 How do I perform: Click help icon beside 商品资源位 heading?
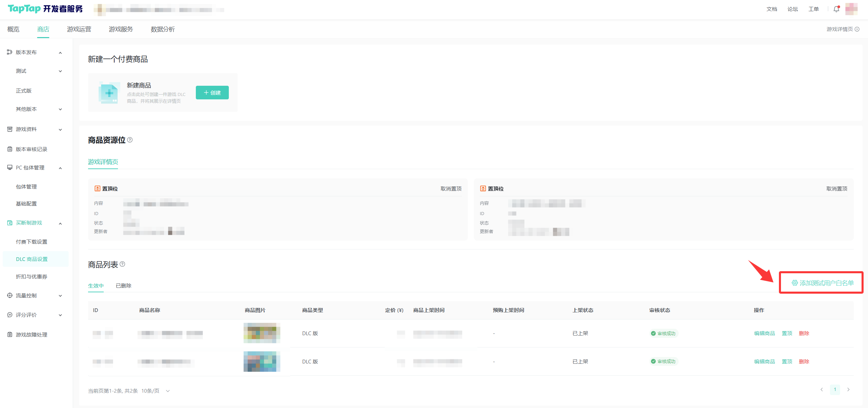(130, 140)
